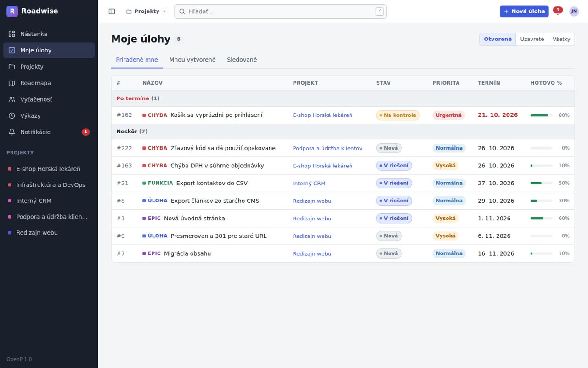Switch filter to Všetky

pyautogui.click(x=561, y=39)
